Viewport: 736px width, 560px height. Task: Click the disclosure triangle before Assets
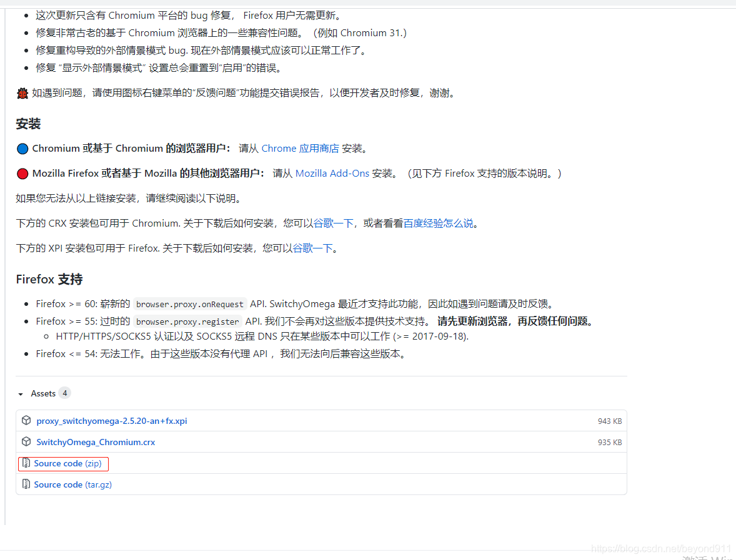19,393
